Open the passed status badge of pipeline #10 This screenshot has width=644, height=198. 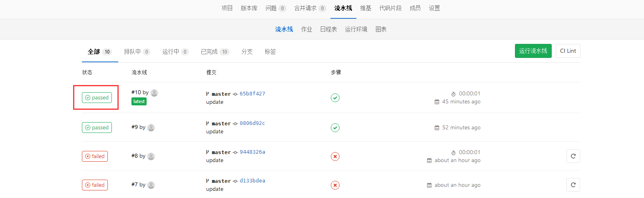coord(97,98)
